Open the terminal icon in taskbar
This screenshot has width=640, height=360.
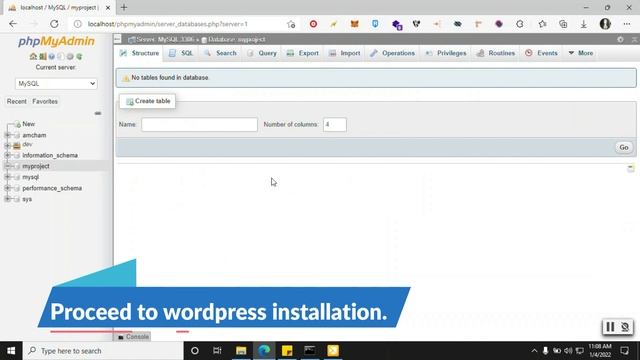[x=310, y=351]
